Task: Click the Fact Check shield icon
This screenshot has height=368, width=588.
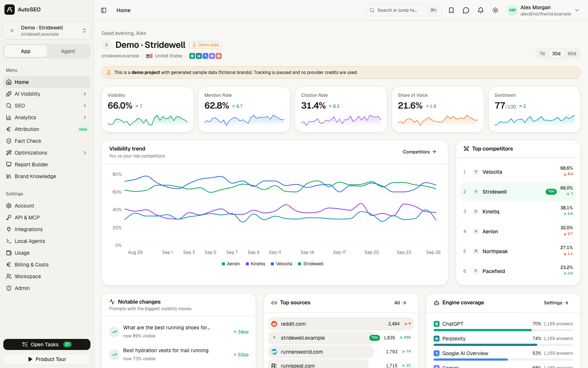Action: click(9, 141)
